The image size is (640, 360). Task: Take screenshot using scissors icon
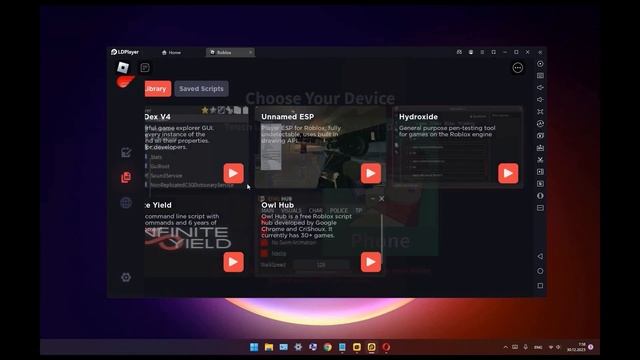540,160
